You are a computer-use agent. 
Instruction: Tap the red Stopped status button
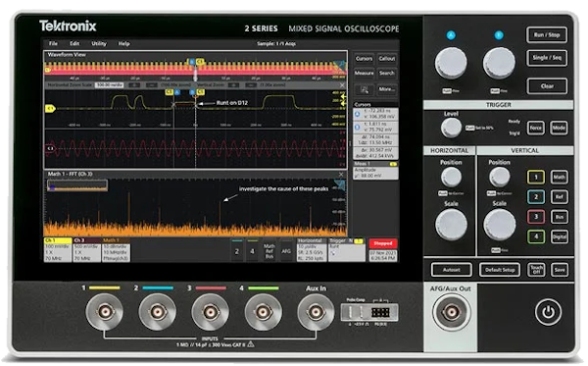click(383, 243)
